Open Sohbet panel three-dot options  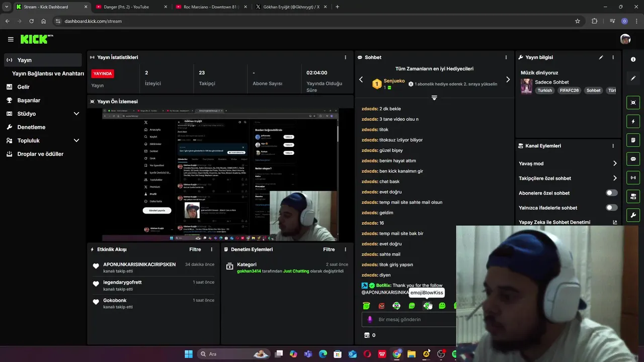click(x=506, y=57)
